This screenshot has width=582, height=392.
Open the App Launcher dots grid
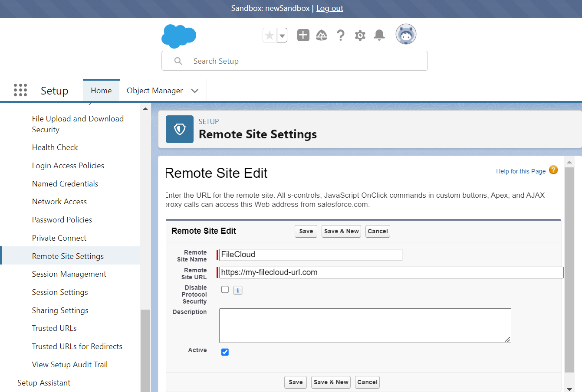[x=20, y=90]
